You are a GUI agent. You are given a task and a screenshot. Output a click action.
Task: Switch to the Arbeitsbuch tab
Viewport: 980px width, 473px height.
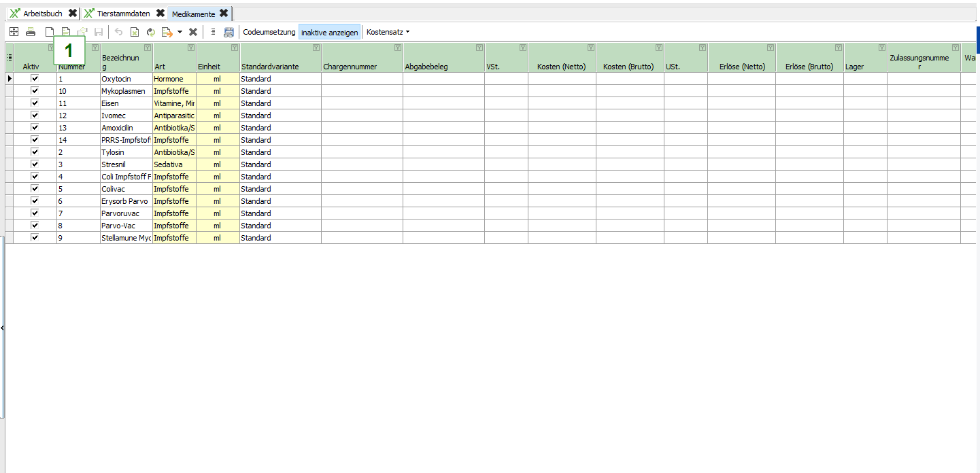42,14
